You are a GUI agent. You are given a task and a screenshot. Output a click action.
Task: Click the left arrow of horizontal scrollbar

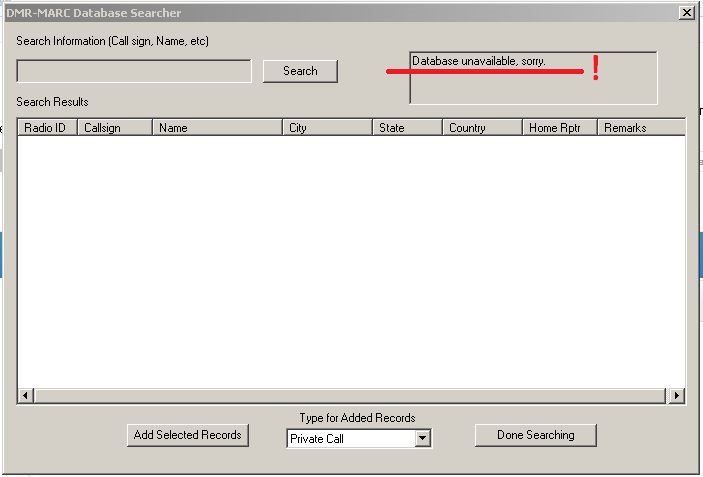coord(26,395)
